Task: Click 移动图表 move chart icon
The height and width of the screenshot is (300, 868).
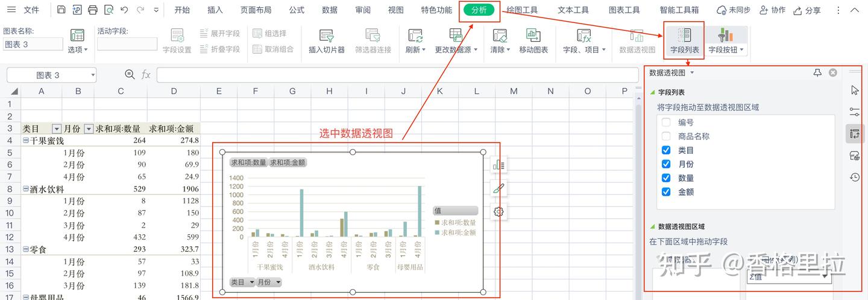Action: click(x=533, y=36)
